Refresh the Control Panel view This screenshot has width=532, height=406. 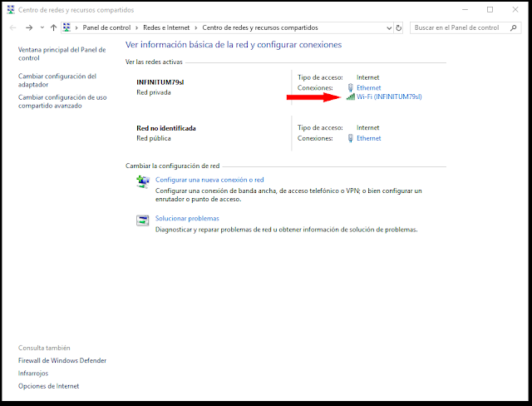[399, 28]
